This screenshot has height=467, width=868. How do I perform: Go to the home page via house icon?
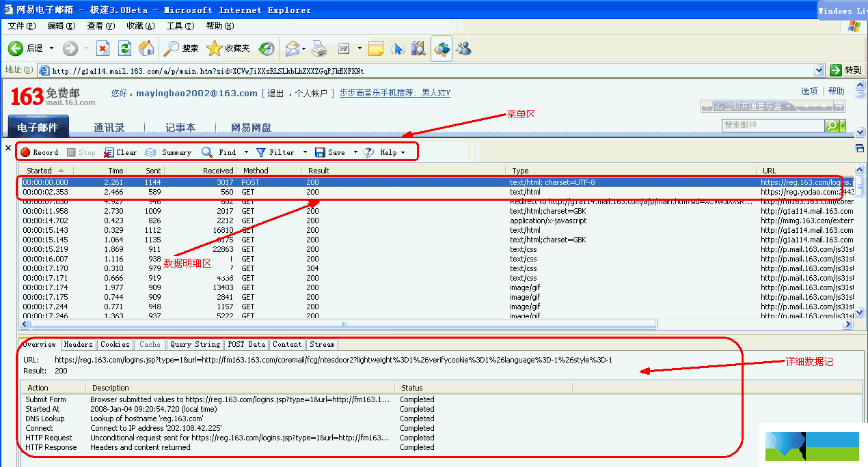[x=146, y=48]
